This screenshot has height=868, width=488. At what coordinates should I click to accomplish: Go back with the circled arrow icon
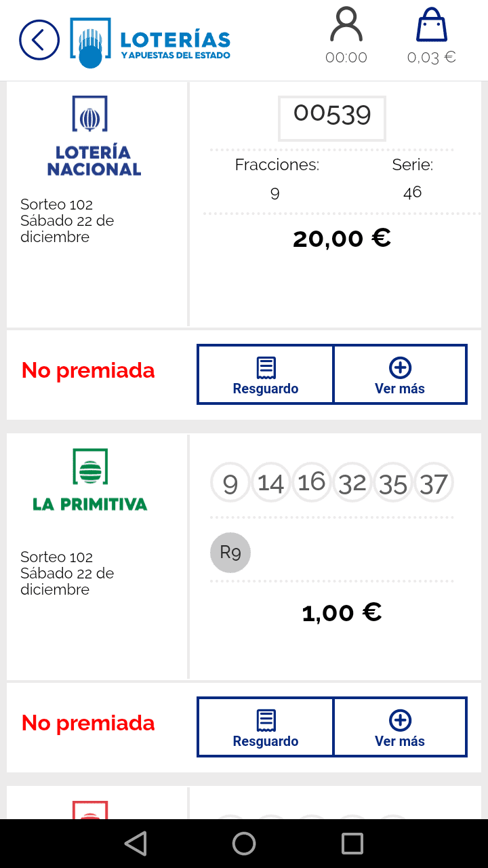[39, 40]
